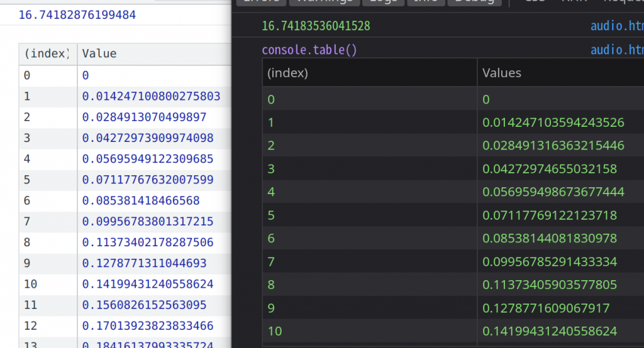The height and width of the screenshot is (348, 644).
Task: Select value 0.014247103594243526 in the dark table
Action: click(x=553, y=122)
